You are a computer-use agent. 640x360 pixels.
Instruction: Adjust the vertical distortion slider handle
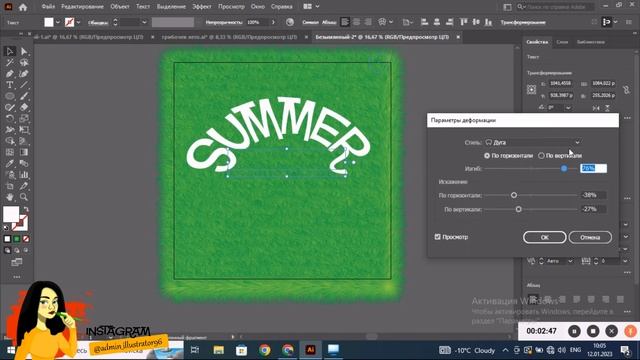pos(518,209)
